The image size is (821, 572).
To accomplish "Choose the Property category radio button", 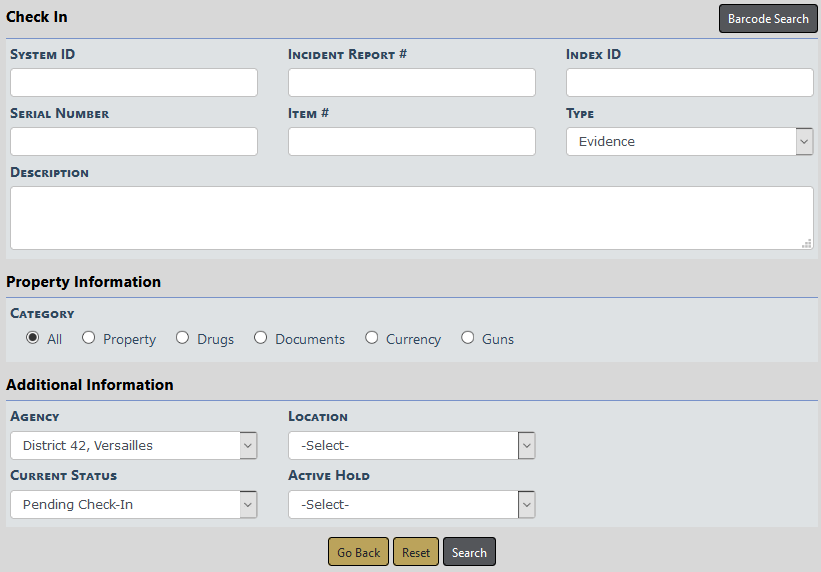I will coord(89,338).
